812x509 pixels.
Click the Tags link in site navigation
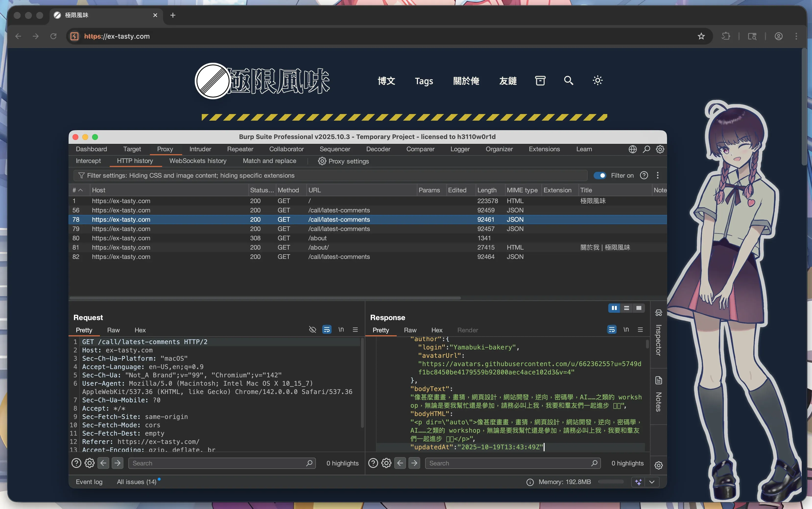[424, 81]
